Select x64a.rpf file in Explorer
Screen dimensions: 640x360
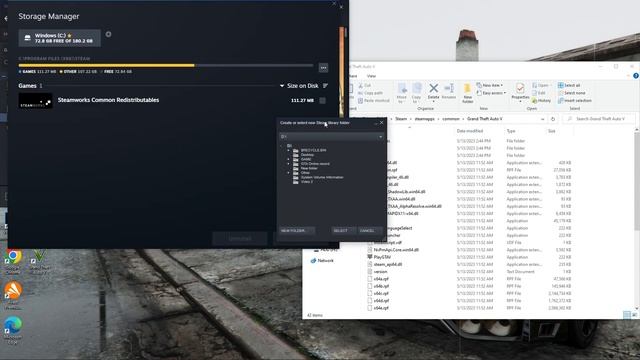381,279
